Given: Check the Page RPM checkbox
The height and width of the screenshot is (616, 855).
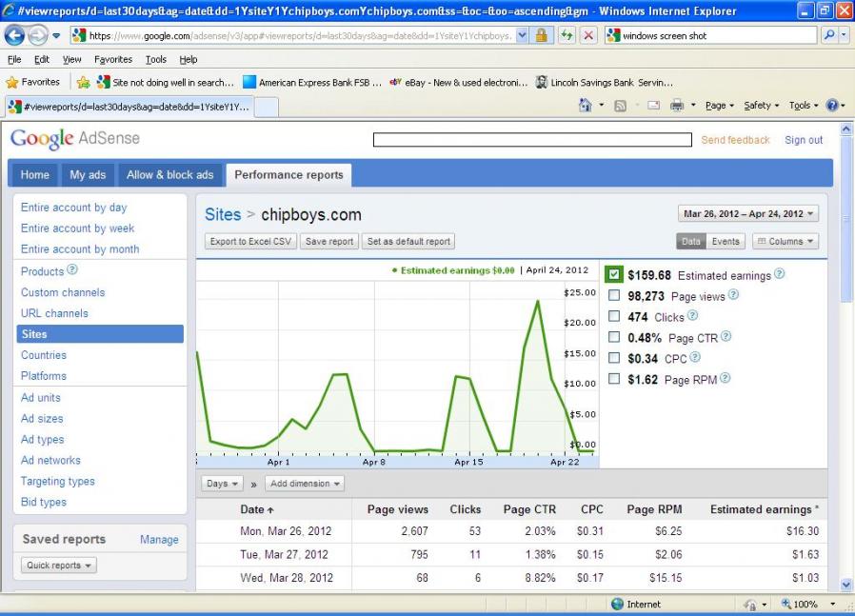Looking at the screenshot, I should point(614,378).
